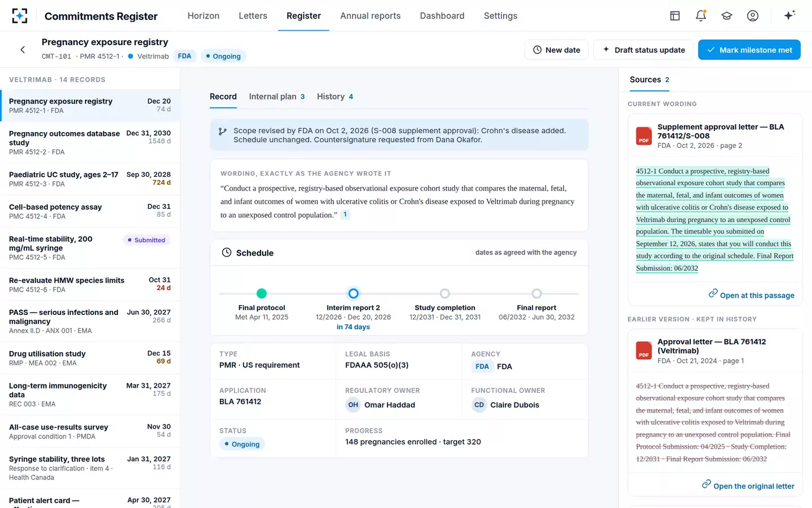Click the branch icon in the scope revised notice
812x508 pixels.
pos(223,131)
